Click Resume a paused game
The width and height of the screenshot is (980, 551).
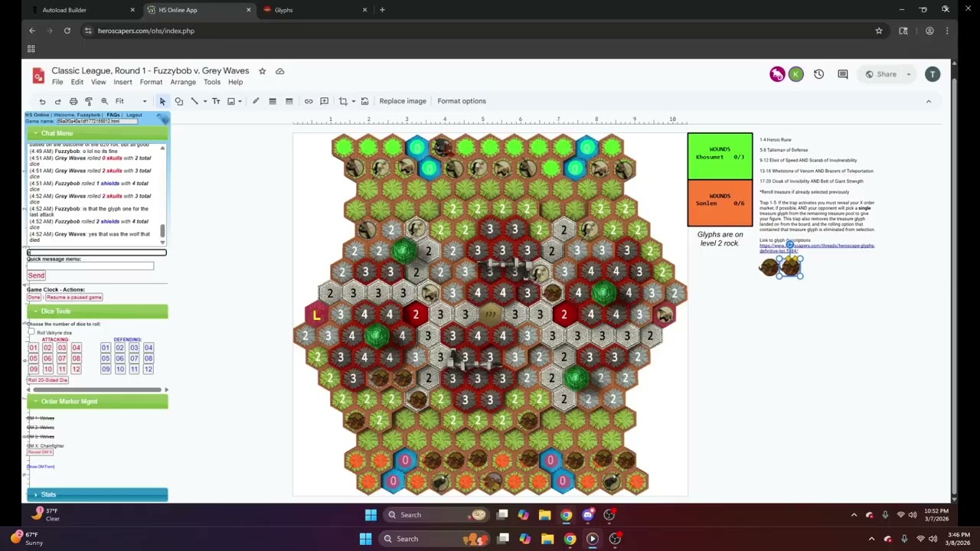(74, 297)
